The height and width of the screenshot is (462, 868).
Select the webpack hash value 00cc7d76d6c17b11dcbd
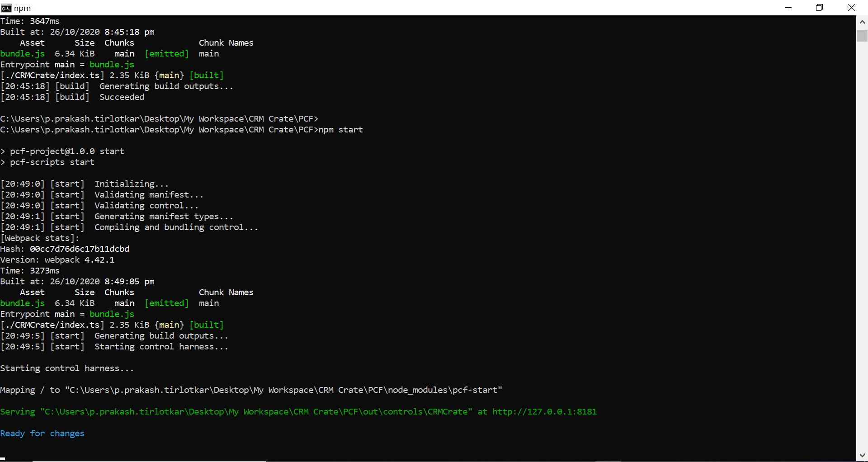[80, 249]
